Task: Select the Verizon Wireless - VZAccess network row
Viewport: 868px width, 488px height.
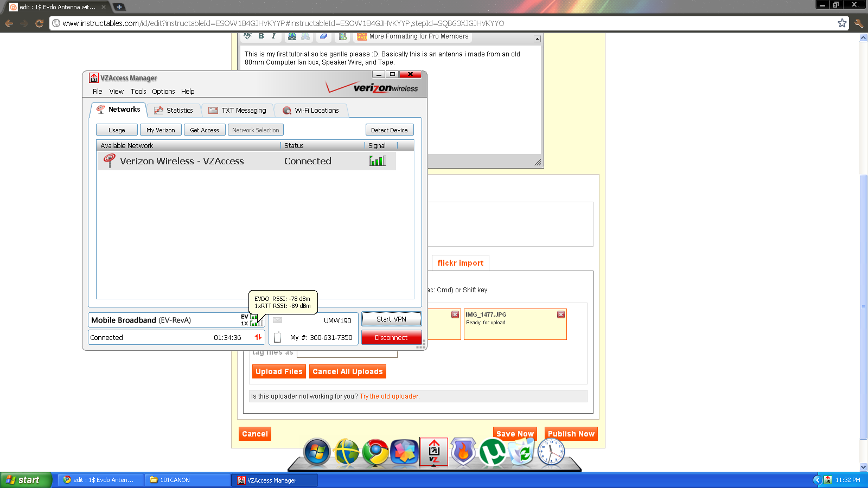Action: 246,161
